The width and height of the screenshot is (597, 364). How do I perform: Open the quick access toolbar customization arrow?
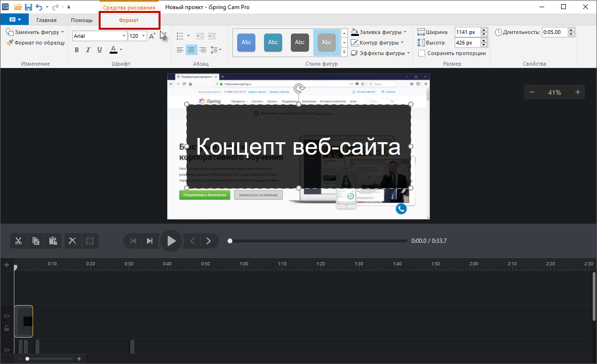click(x=69, y=7)
